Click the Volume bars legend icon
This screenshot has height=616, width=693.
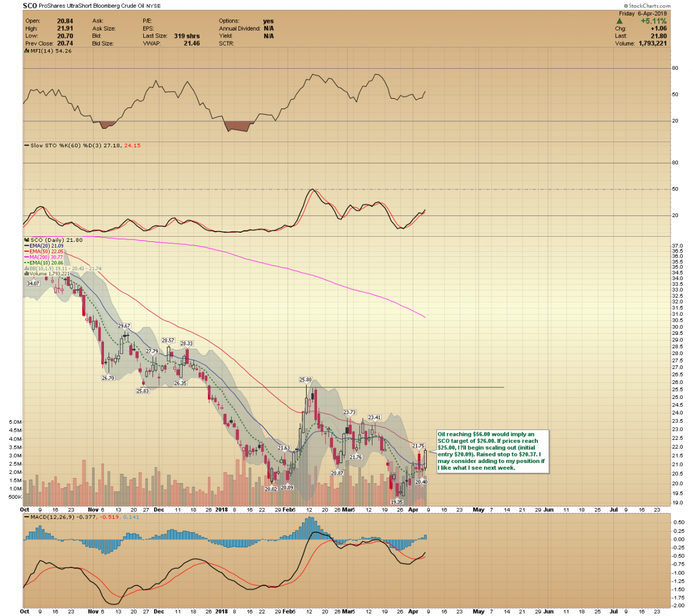click(26, 274)
